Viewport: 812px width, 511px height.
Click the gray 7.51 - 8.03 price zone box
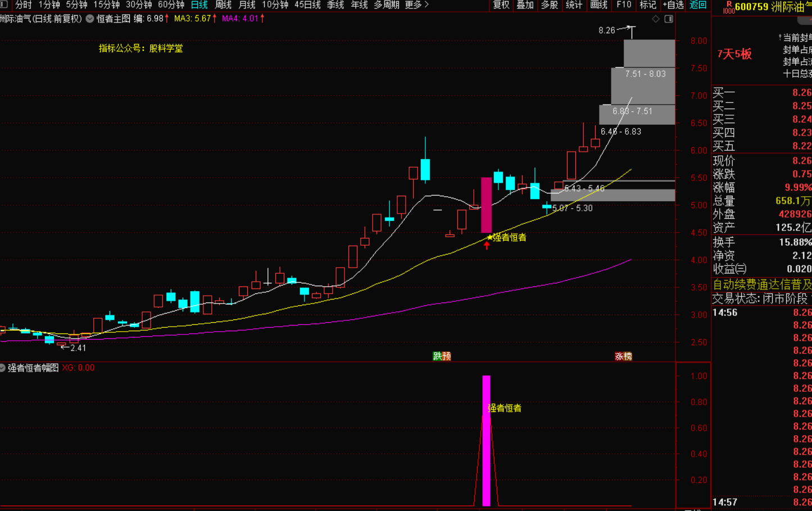point(643,84)
